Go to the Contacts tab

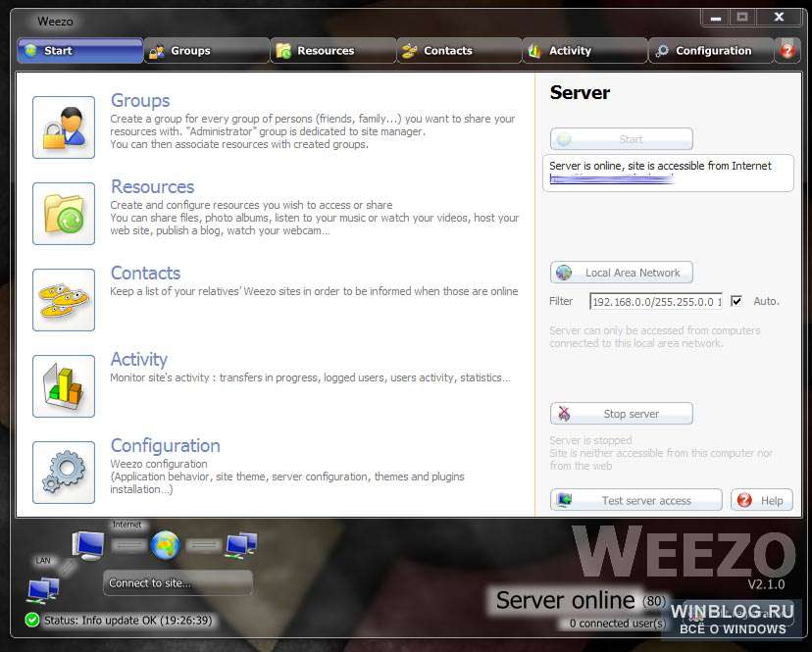pyautogui.click(x=459, y=51)
